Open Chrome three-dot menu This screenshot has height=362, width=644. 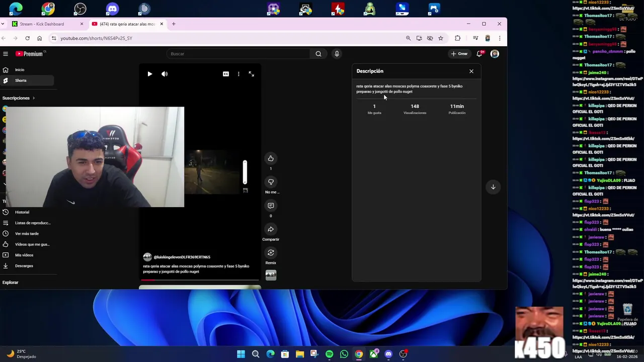point(500,38)
